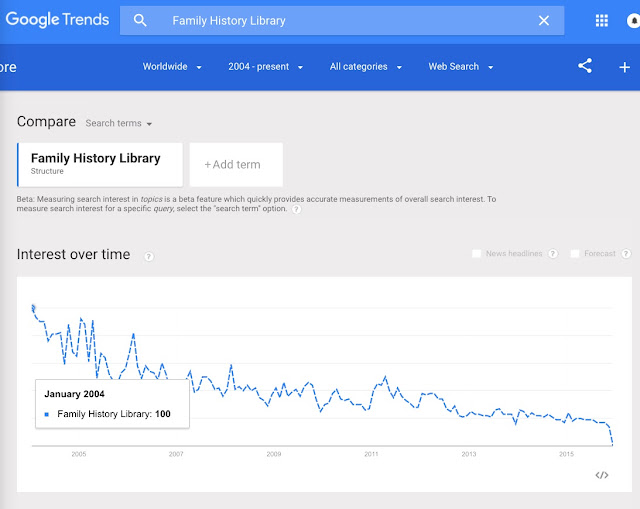
Task: Click the Structure subtitle under term
Action: (x=47, y=171)
